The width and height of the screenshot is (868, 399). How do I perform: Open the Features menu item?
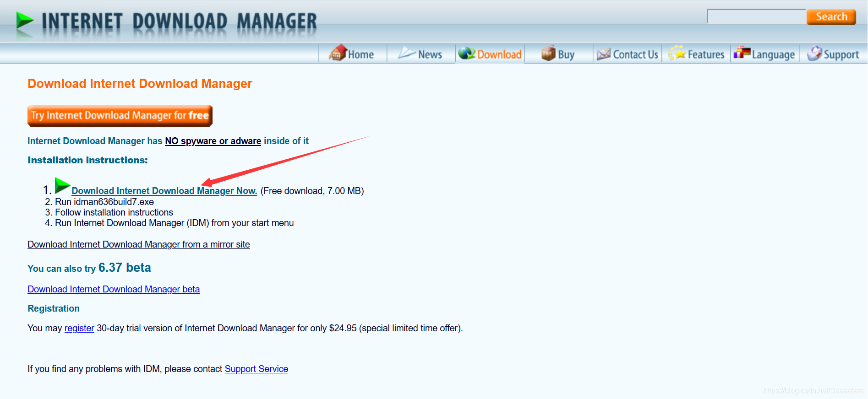[696, 54]
